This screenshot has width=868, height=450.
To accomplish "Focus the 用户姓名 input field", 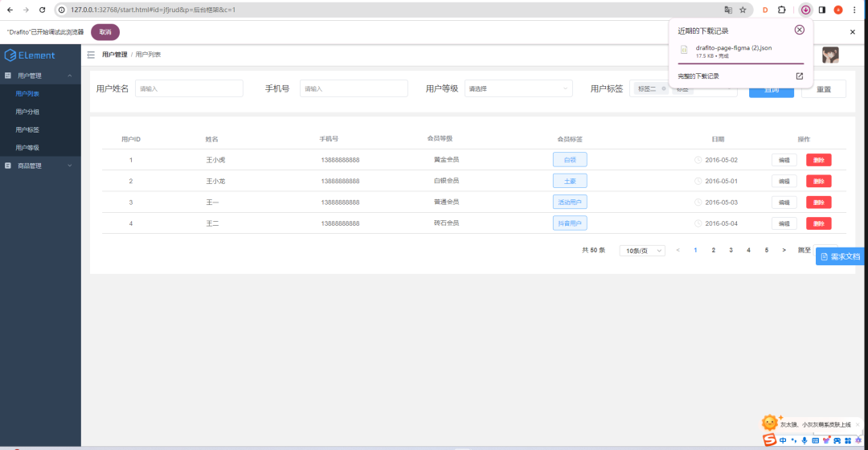I will (x=189, y=88).
